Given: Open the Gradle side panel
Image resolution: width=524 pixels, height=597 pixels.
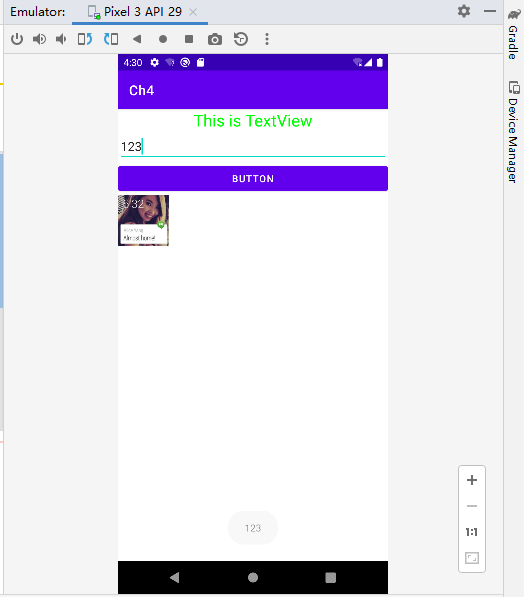Looking at the screenshot, I should pos(514,35).
